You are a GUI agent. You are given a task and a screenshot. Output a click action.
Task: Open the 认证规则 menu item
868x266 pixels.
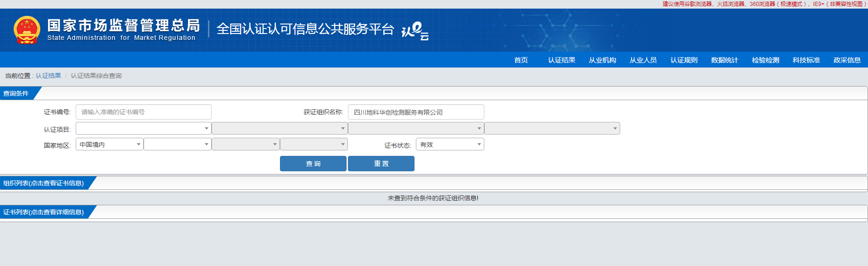684,60
